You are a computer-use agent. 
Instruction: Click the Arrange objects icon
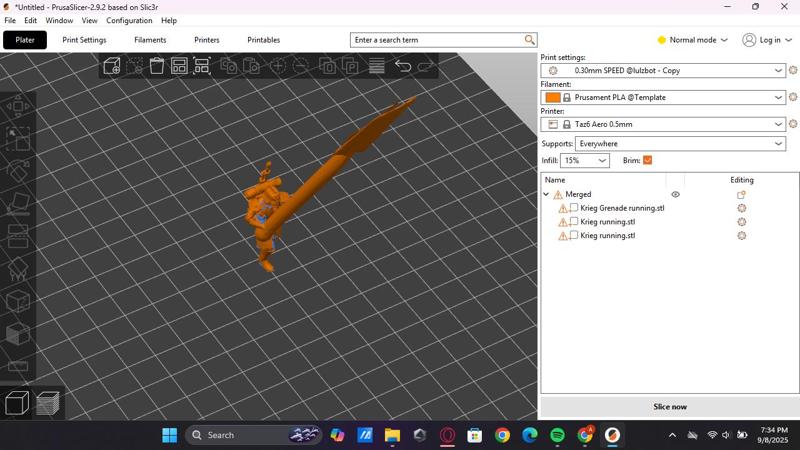[179, 66]
